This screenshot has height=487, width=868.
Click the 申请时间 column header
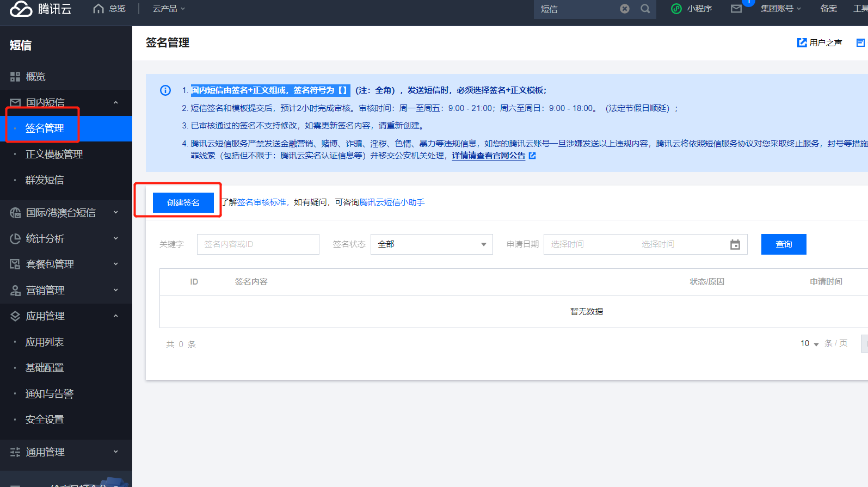tap(826, 282)
